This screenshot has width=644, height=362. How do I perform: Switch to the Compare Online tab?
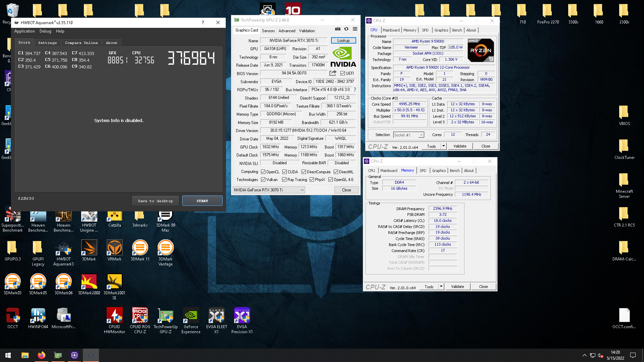click(x=82, y=43)
